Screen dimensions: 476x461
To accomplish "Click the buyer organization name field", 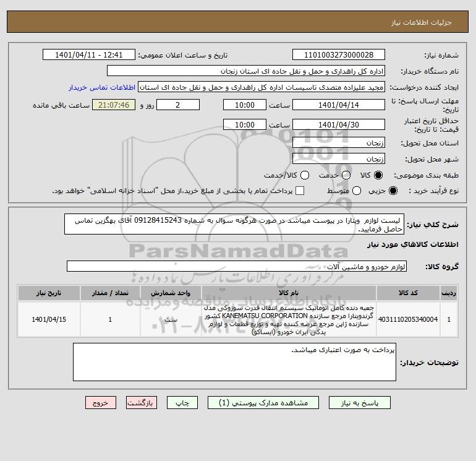I will pyautogui.click(x=246, y=71).
